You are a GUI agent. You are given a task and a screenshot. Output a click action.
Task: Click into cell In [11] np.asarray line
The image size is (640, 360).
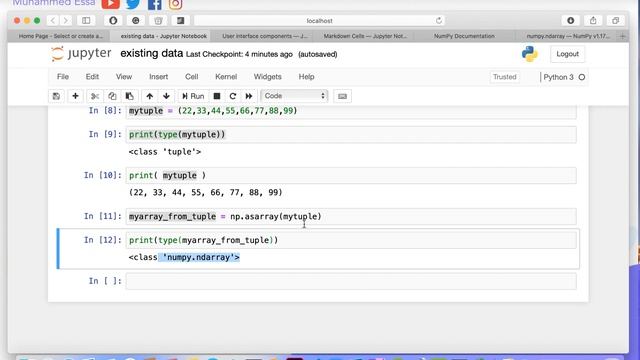(351, 216)
